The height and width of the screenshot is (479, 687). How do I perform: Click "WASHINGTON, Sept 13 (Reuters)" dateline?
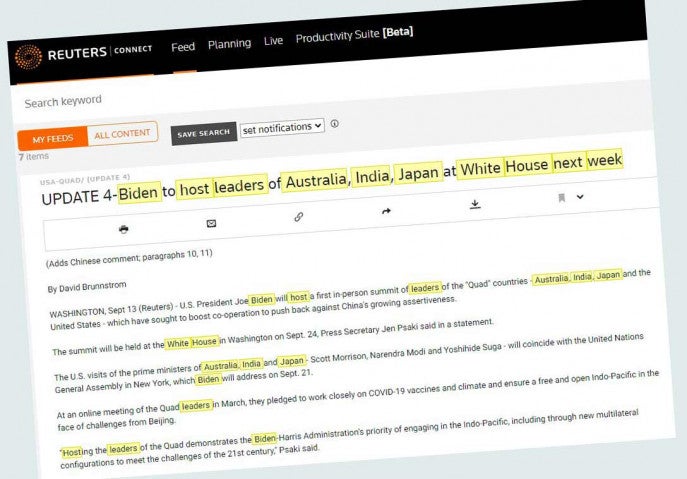(x=111, y=311)
